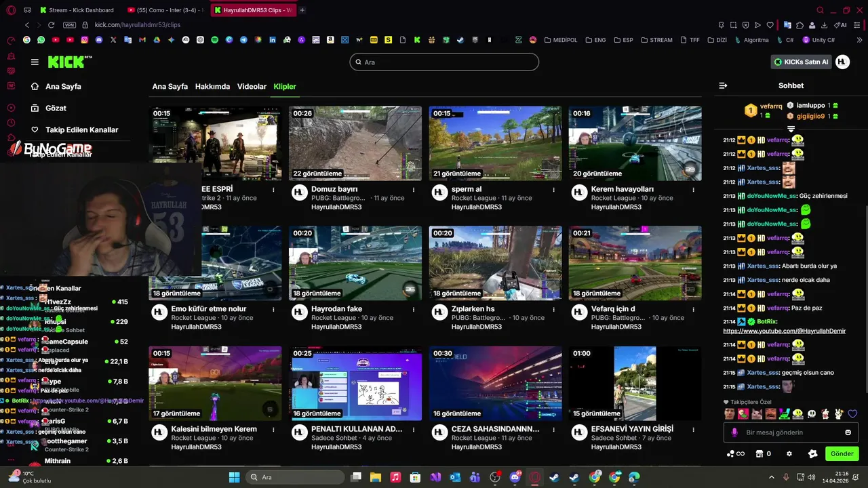
Task: Click the chat message input field
Action: coord(790,432)
